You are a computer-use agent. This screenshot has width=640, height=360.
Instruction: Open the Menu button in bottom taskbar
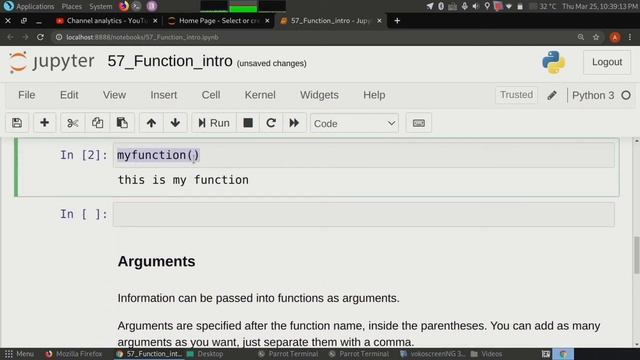[19, 354]
